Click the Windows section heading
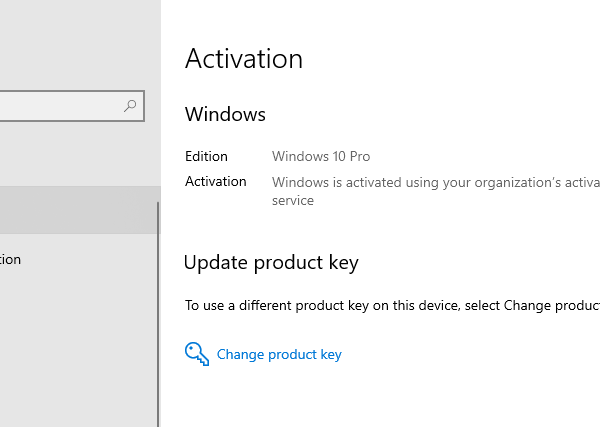The image size is (600, 427). tap(225, 114)
